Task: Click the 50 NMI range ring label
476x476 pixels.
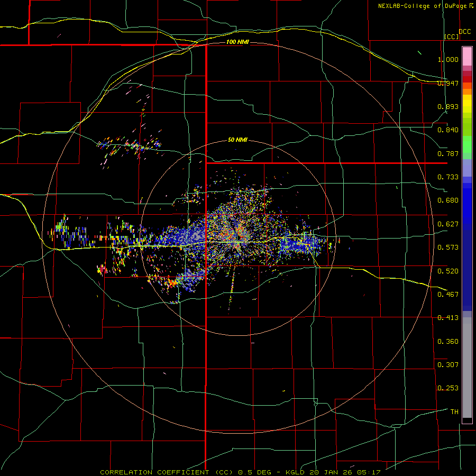Action: pyautogui.click(x=237, y=140)
